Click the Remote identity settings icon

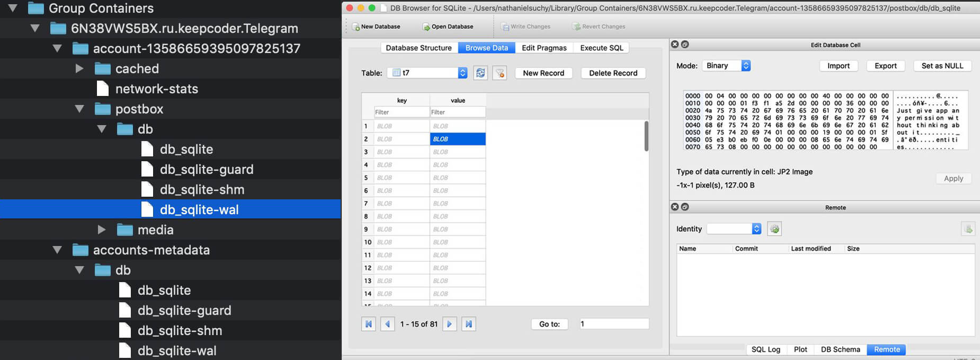pos(774,229)
